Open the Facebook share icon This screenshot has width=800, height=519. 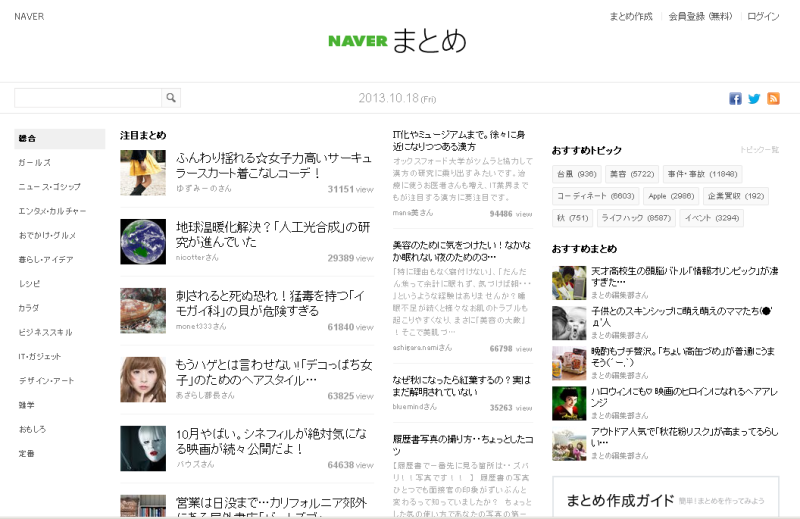[x=735, y=98]
